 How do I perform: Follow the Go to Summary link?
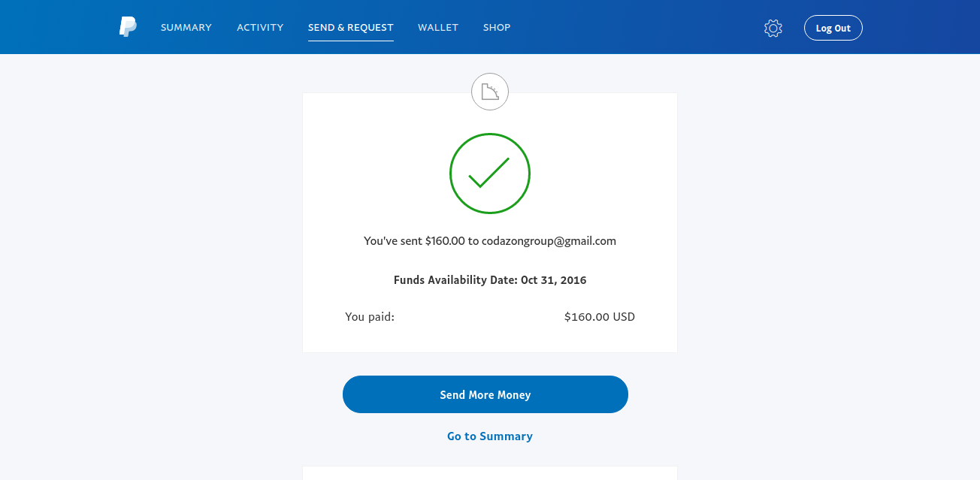490,436
